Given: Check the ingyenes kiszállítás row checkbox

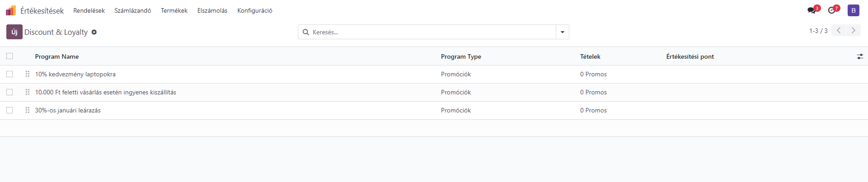Looking at the screenshot, I should (10, 92).
